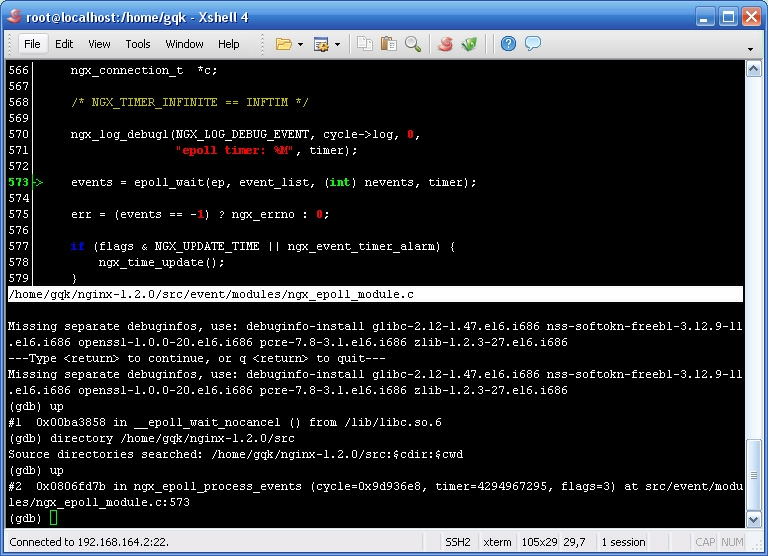Click the gdb prompt cursor in terminal

(54, 518)
